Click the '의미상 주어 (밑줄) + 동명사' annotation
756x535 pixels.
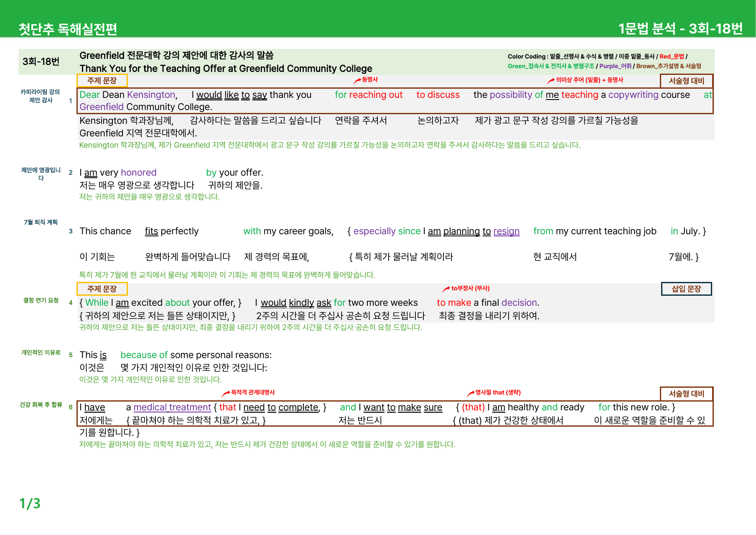click(589, 80)
